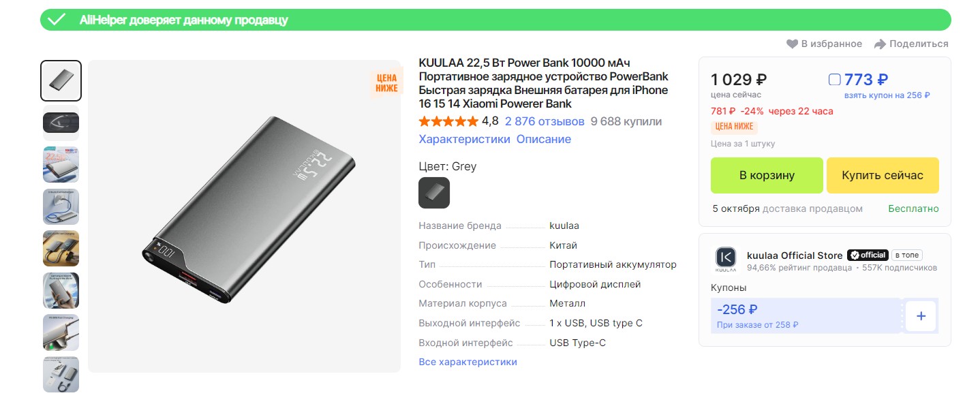Screen dimensions: 980x419
Task: Tick the 773 ₽ coupon price checkbox
Action: tap(834, 80)
